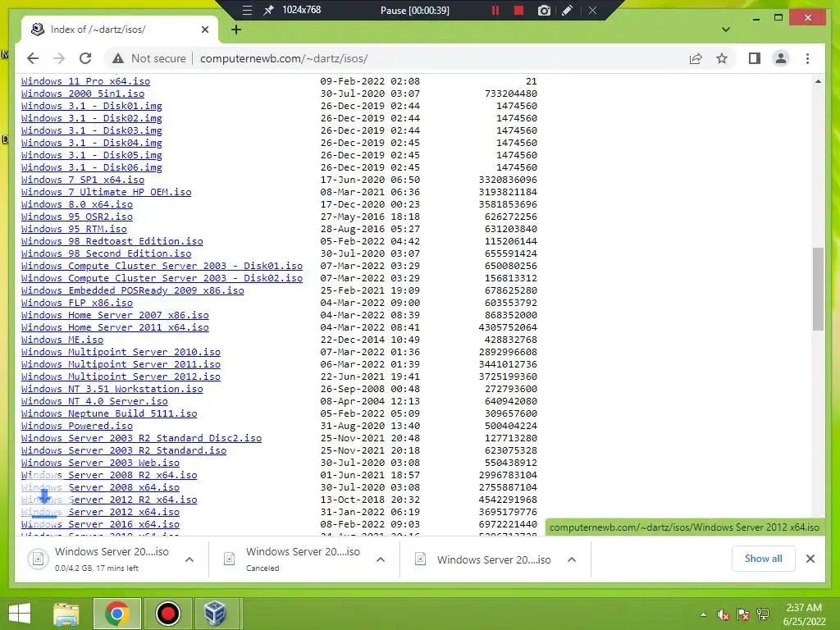Viewport: 840px width, 630px height.
Task: Click the recorder bar pin icon
Action: (269, 10)
